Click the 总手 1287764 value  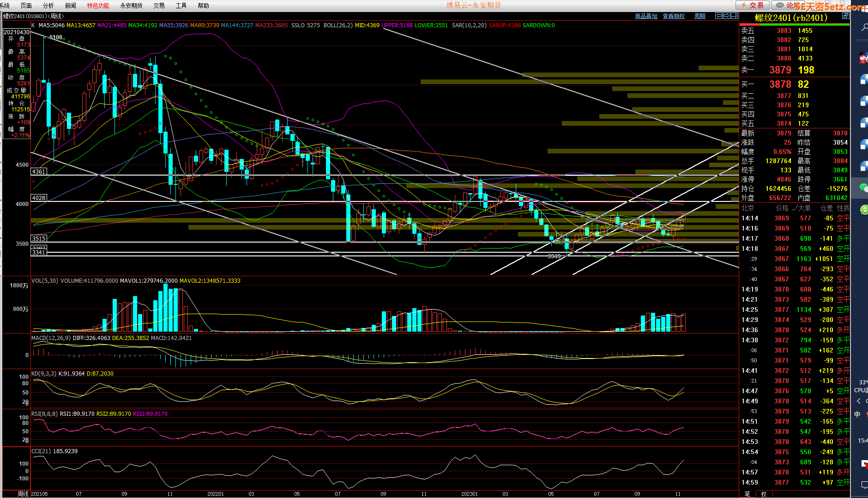778,161
